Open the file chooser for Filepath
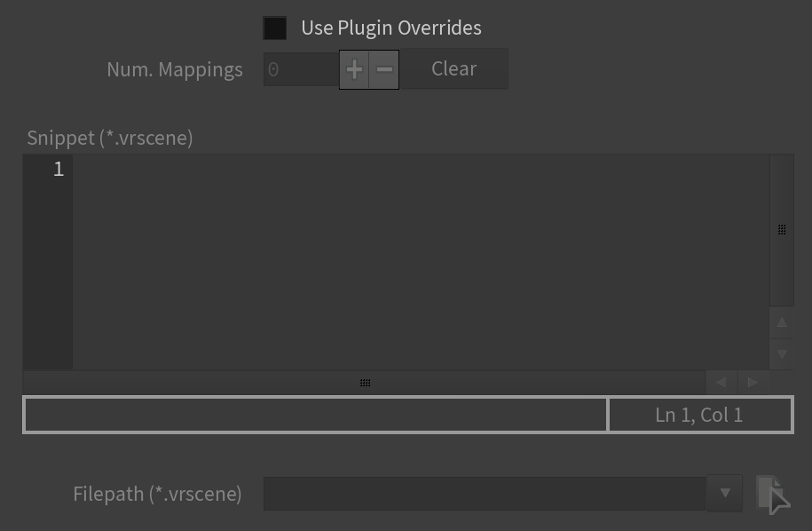This screenshot has width=812, height=531. (x=774, y=494)
